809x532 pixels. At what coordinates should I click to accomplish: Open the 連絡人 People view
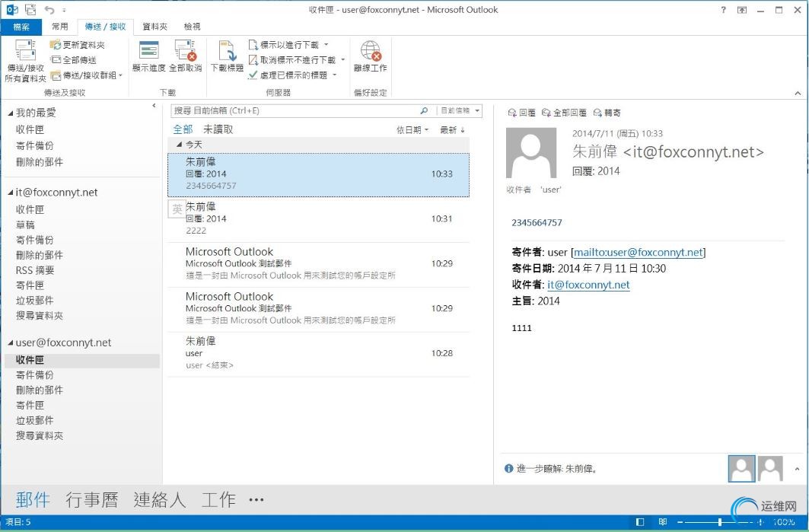coord(159,499)
